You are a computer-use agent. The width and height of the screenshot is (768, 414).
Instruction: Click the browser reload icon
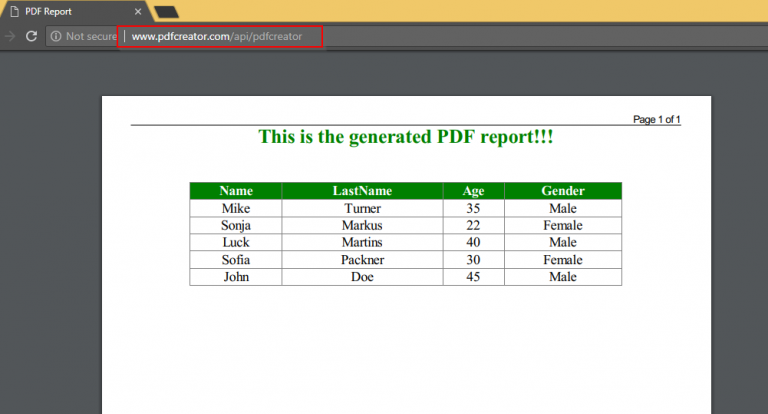[x=31, y=36]
